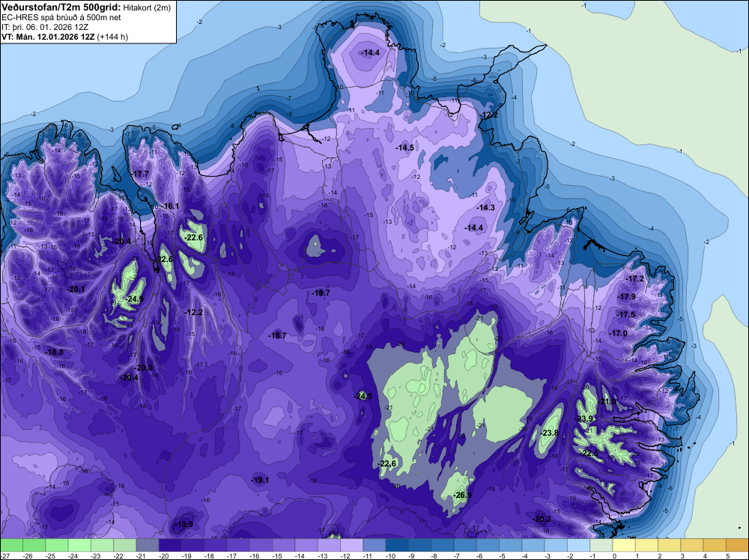Viewport: 749px width, 560px height.
Task: Click the -19.7 temperature value on the map
Action: click(x=321, y=293)
